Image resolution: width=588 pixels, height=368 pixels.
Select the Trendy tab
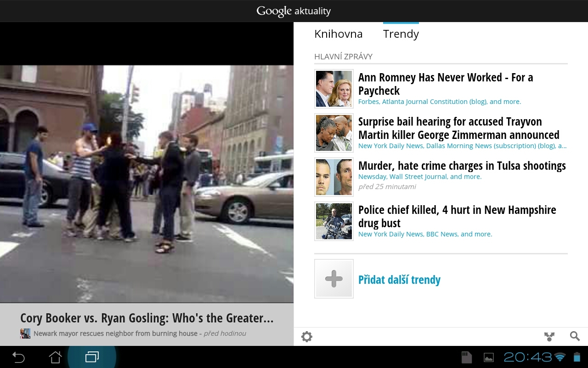click(400, 34)
